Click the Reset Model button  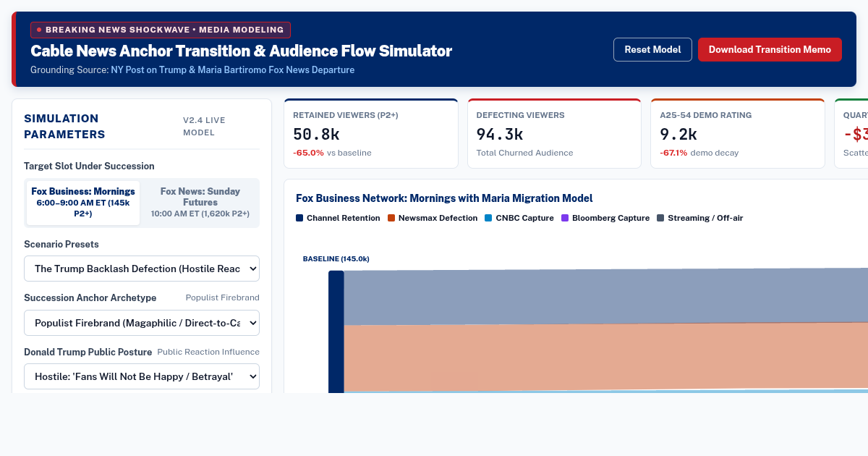652,49
